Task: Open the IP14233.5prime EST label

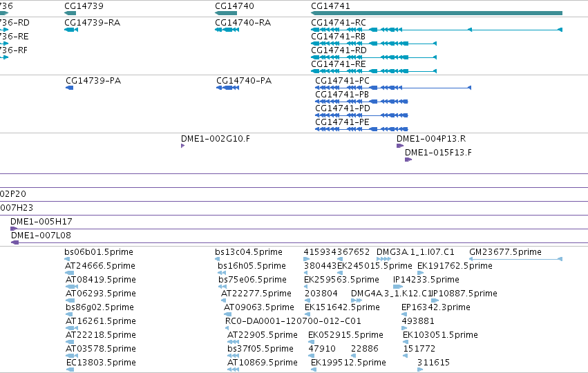Action: tap(426, 280)
